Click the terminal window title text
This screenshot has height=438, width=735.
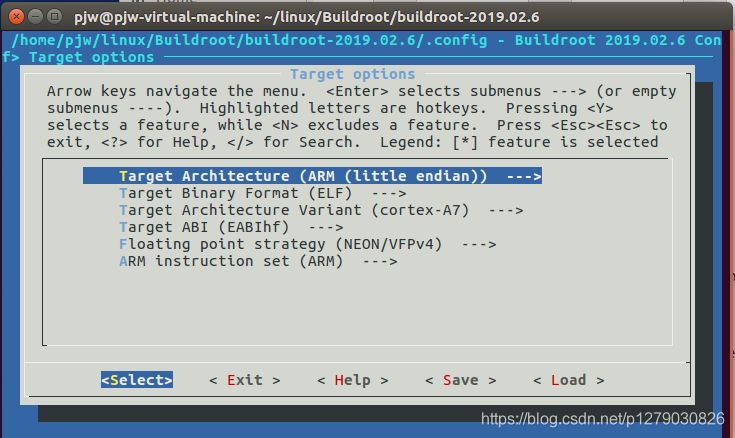tap(307, 17)
